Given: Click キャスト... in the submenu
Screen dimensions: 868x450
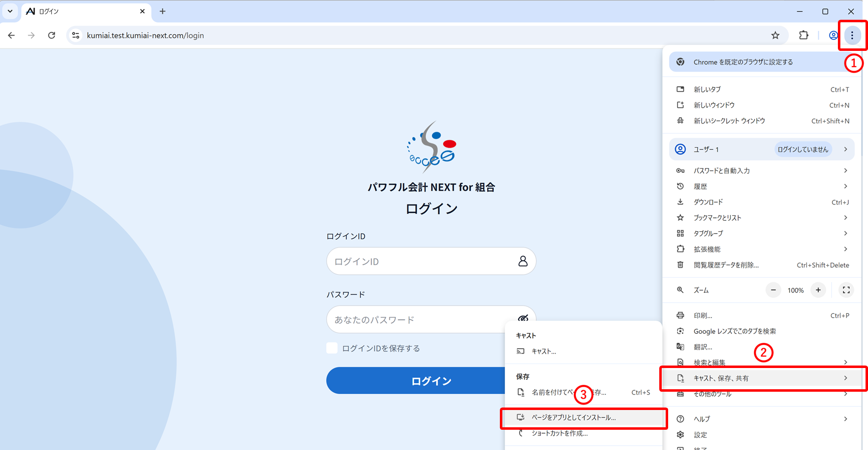Looking at the screenshot, I should (x=583, y=351).
